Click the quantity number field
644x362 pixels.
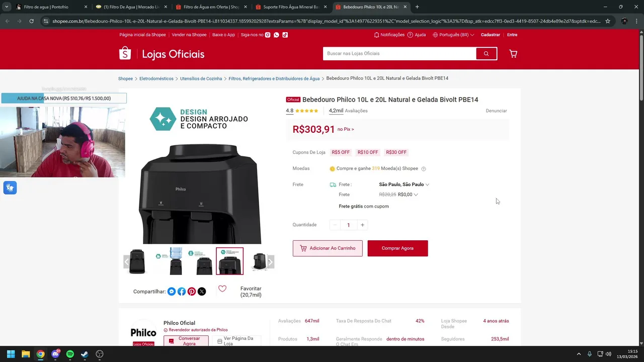pos(349,225)
